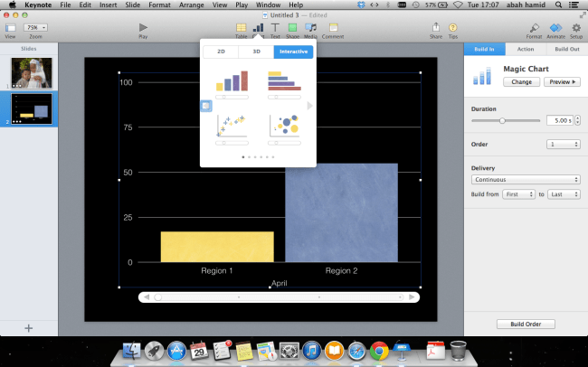Image resolution: width=588 pixels, height=367 pixels.
Task: Open the Table tool in the toolbar
Action: pos(241,28)
